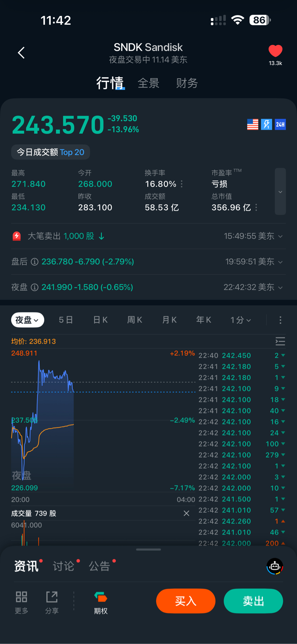Tap the info icon next to 夜盘
Image resolution: width=297 pixels, height=644 pixels.
coord(34,287)
